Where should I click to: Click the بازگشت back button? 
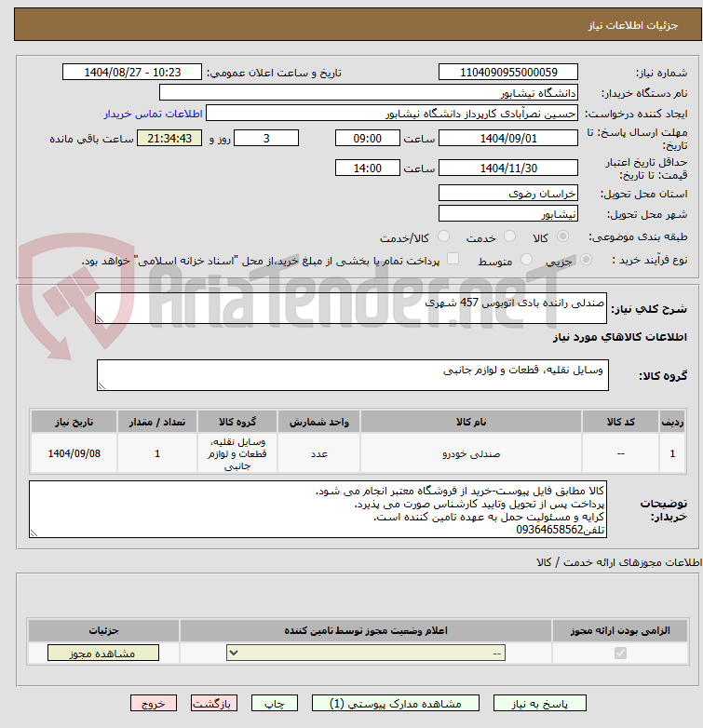[213, 704]
